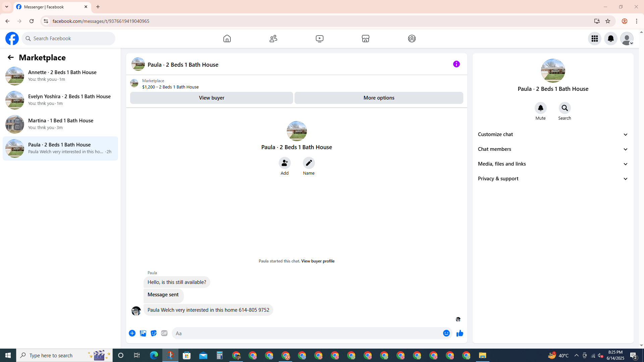Click message with phone number 614-805 9752
Image resolution: width=644 pixels, height=362 pixels.
208,310
